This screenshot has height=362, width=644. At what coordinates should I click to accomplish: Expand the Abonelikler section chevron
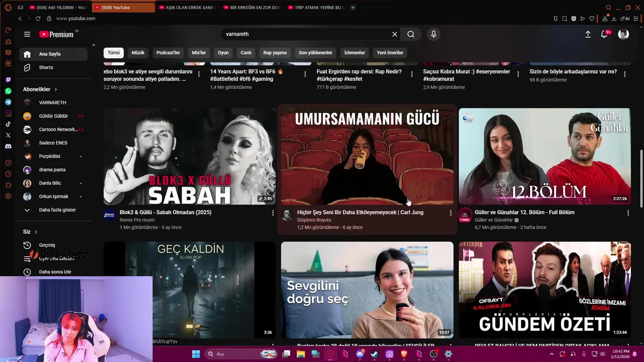point(55,89)
